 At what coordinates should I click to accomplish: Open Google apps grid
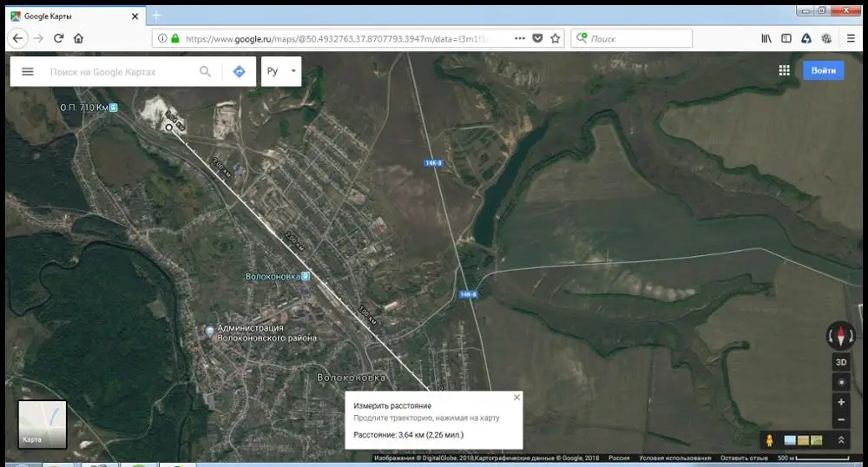click(784, 70)
